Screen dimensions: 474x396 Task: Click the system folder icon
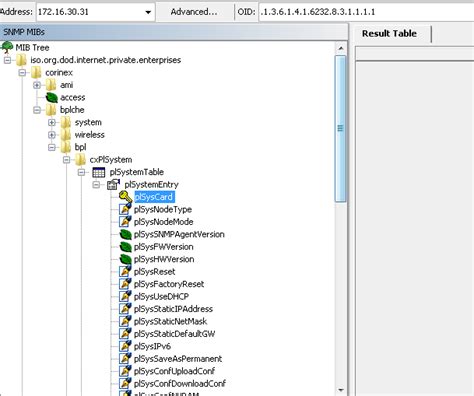coord(66,122)
